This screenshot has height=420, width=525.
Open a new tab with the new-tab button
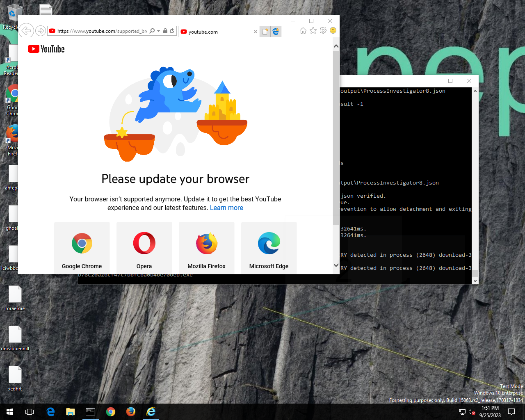(x=265, y=32)
